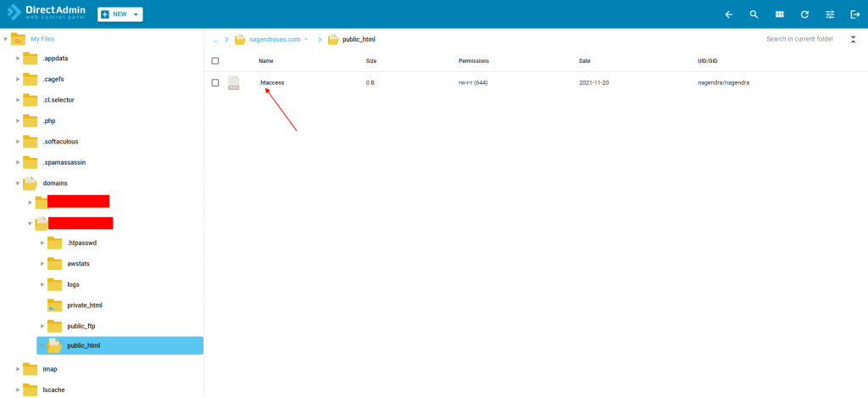Select the domains folder
The height and width of the screenshot is (398, 868).
tap(55, 183)
